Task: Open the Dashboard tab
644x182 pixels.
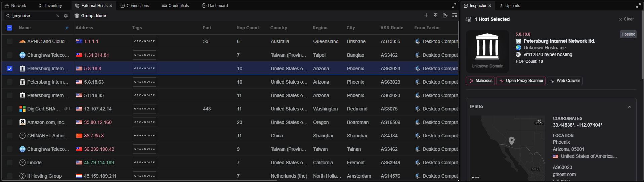Action: click(215, 6)
